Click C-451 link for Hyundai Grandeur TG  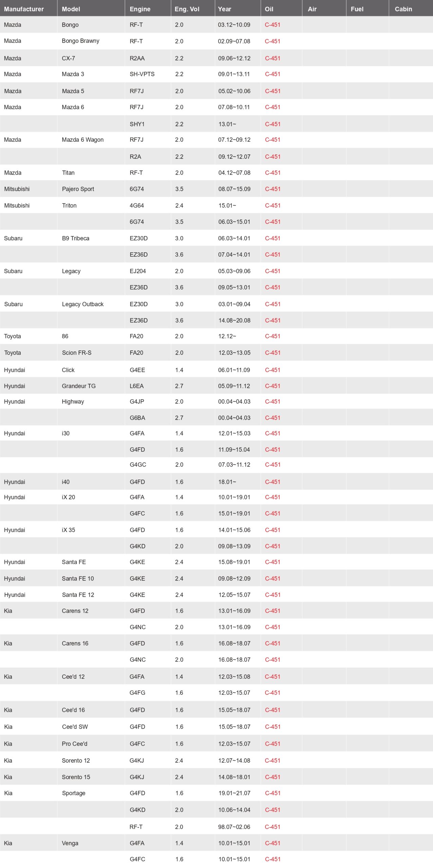pos(272,386)
